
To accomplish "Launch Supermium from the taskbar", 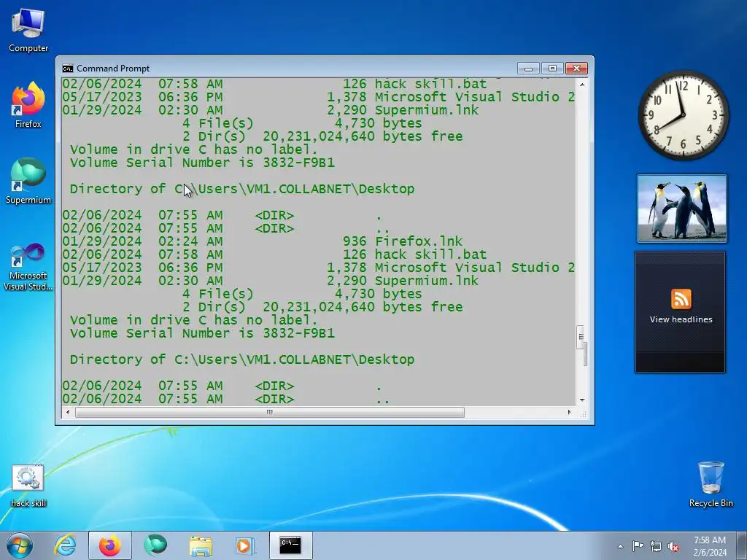I will 155,545.
